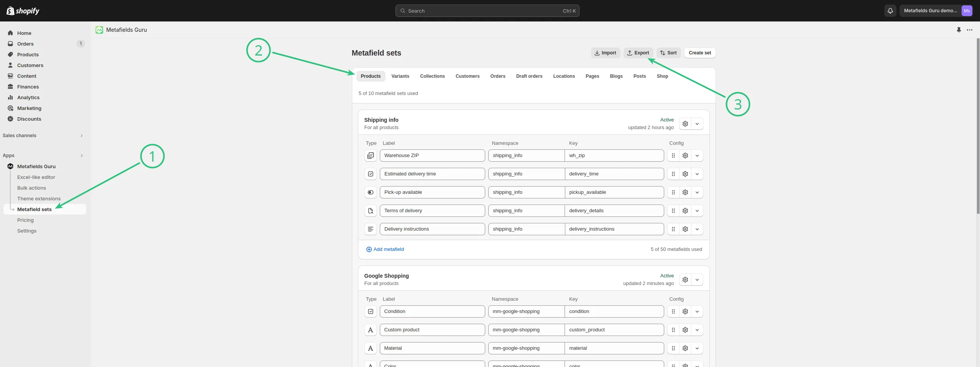
Task: Switch to the Variants tab
Action: (400, 76)
